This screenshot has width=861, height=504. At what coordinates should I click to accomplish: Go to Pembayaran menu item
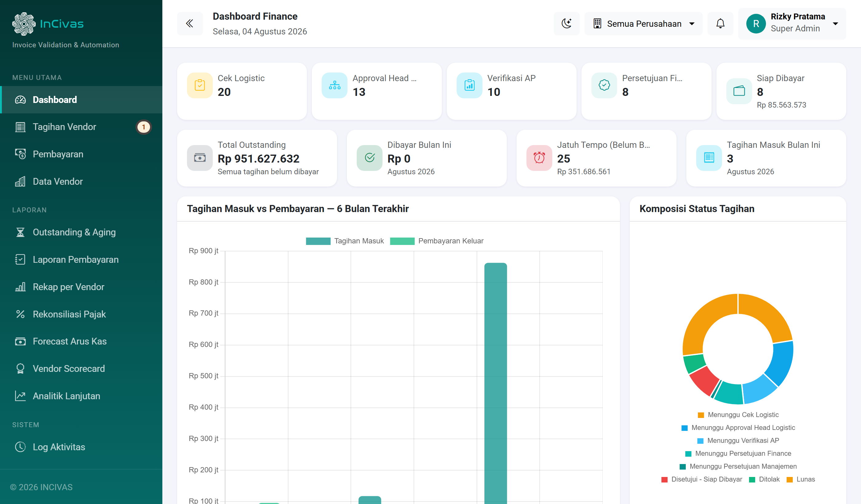pyautogui.click(x=81, y=154)
